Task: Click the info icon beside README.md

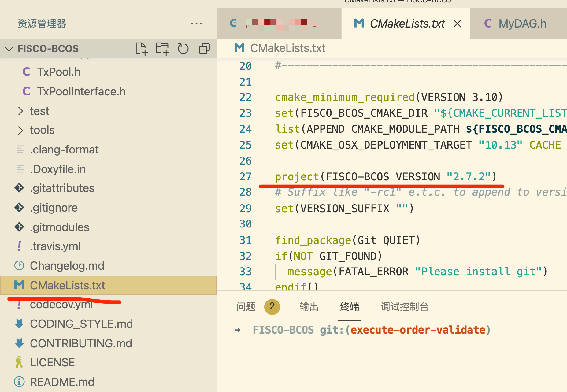Action: coord(19,382)
